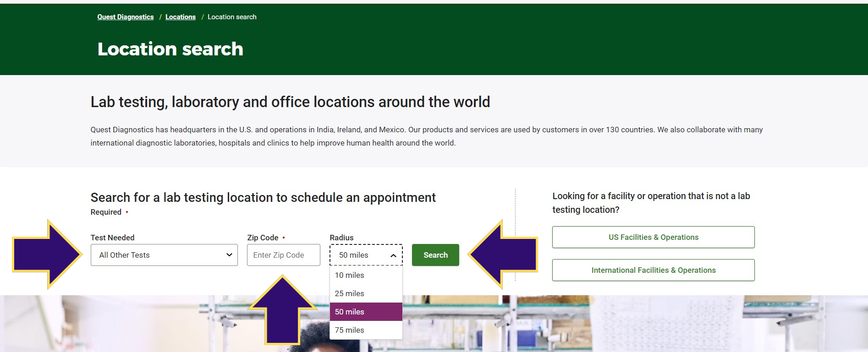Click the Location search page title
Viewport: 868px width, 352px height.
[x=170, y=49]
